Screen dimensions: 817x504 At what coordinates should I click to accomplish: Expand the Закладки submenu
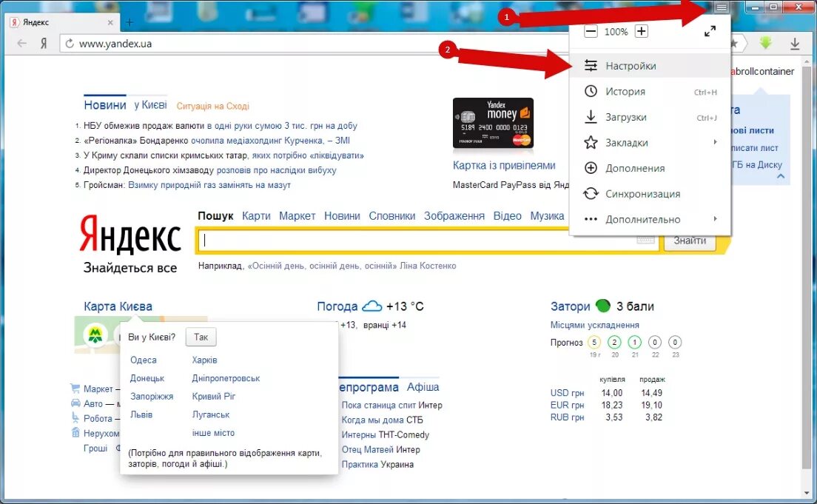(x=650, y=142)
